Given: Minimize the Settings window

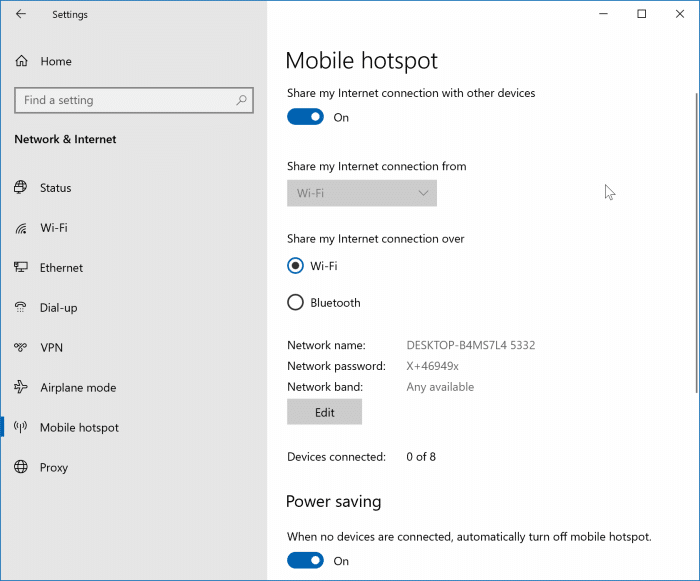Looking at the screenshot, I should (603, 14).
